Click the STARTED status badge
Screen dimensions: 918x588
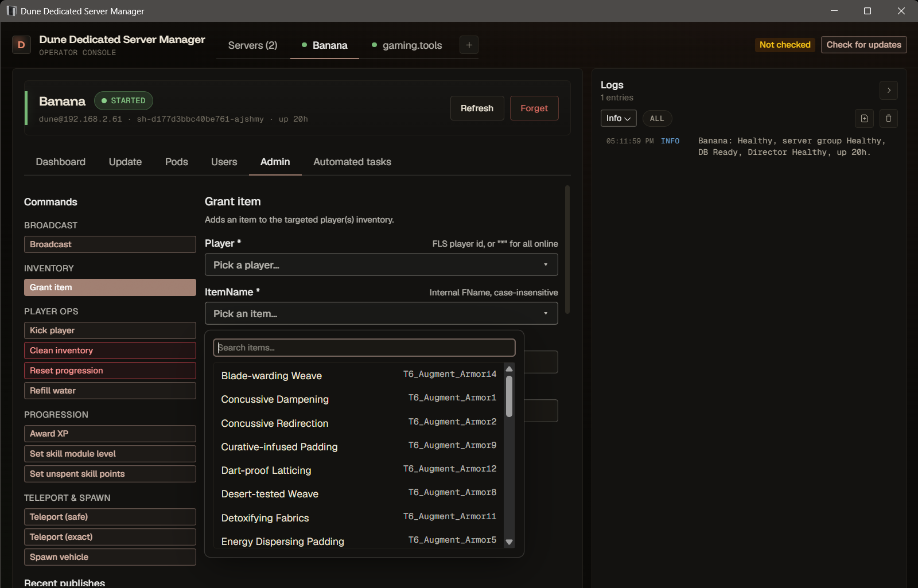coord(123,100)
